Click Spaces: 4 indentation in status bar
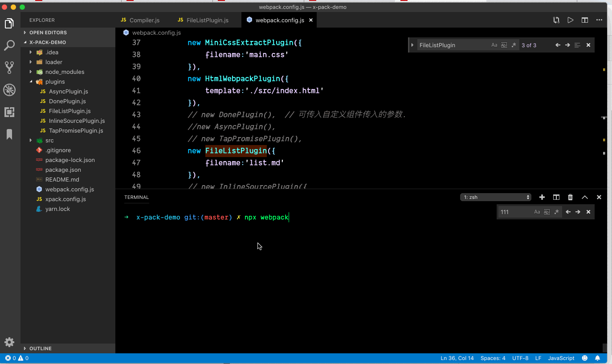Image resolution: width=612 pixels, height=364 pixels. [x=493, y=358]
